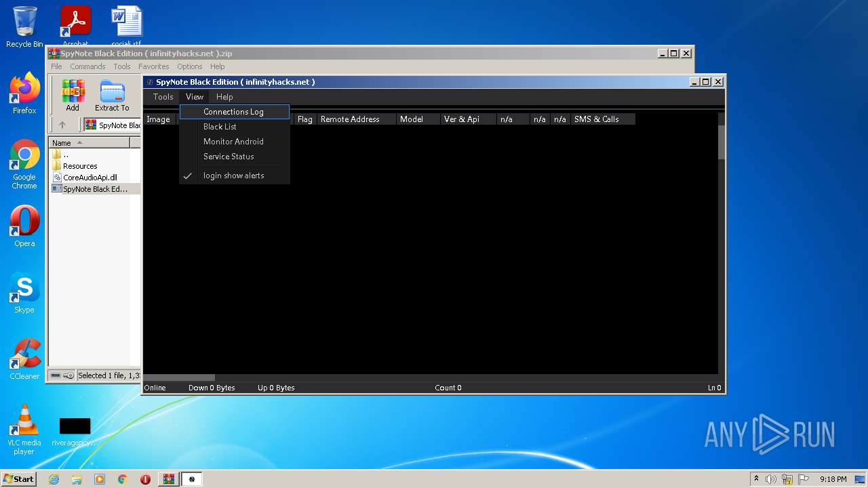This screenshot has width=868, height=488.
Task: Click the SpyNote horizontal scrollbar thumb
Action: click(x=179, y=378)
